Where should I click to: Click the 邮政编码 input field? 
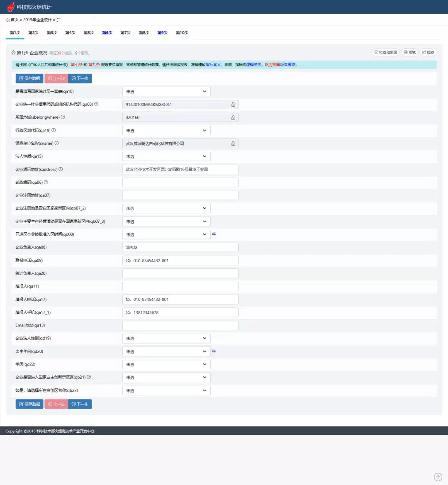(x=180, y=183)
